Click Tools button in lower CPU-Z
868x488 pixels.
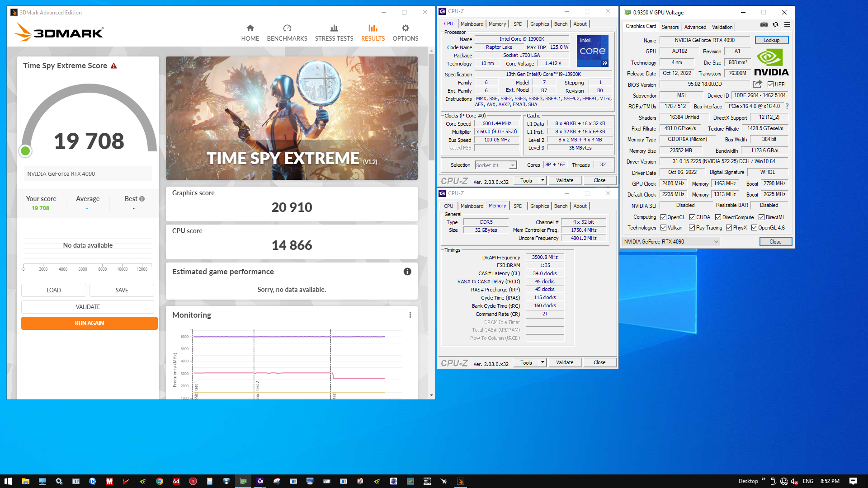point(526,362)
